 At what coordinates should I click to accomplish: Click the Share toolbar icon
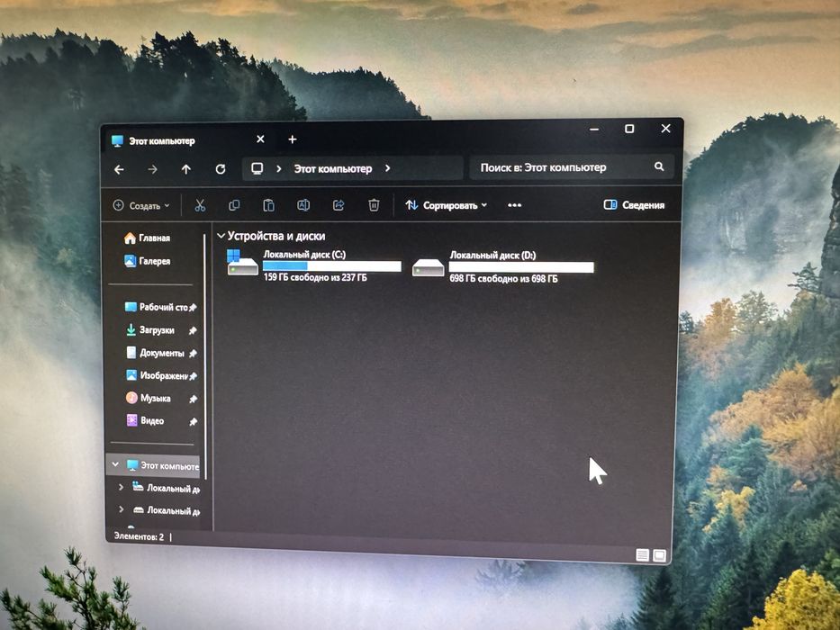click(338, 205)
